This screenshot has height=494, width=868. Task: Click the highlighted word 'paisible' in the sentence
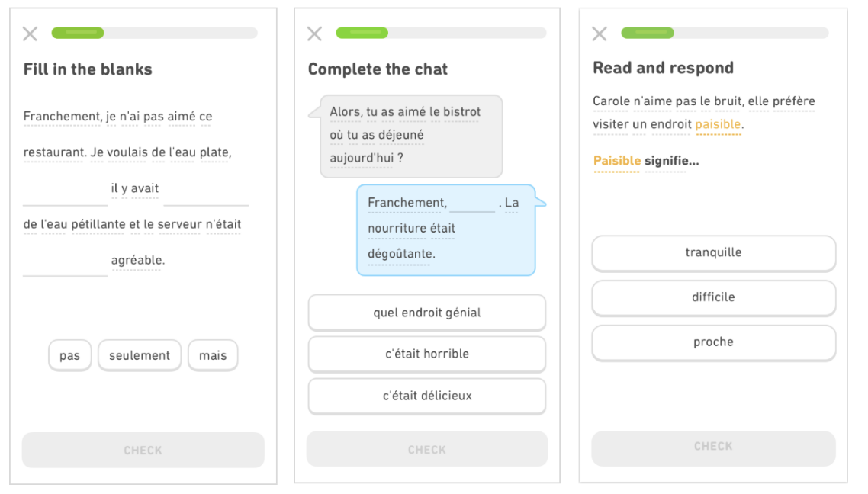click(718, 124)
